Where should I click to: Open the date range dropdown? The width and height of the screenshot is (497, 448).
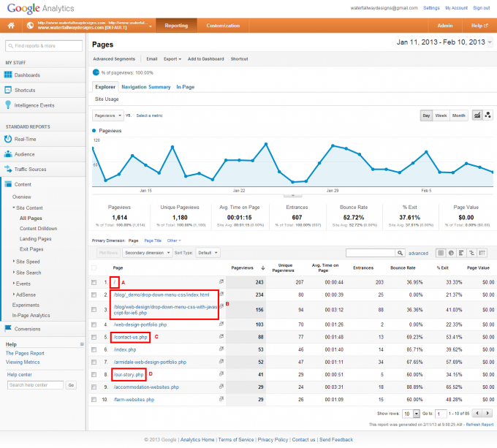pyautogui.click(x=444, y=42)
